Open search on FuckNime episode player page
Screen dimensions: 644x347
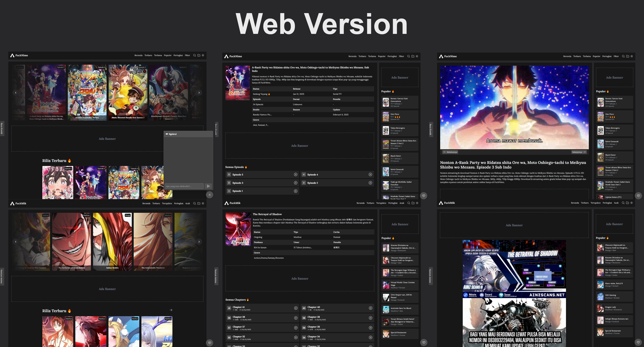point(623,56)
